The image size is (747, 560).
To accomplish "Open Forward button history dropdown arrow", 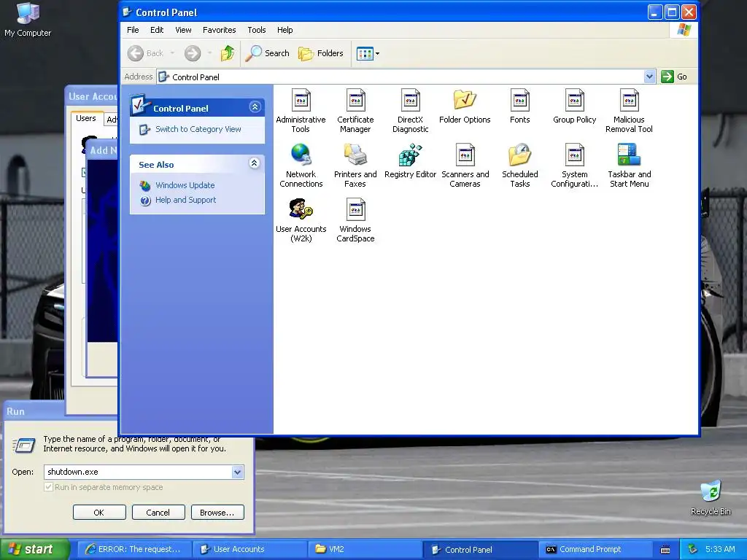I will click(x=209, y=53).
